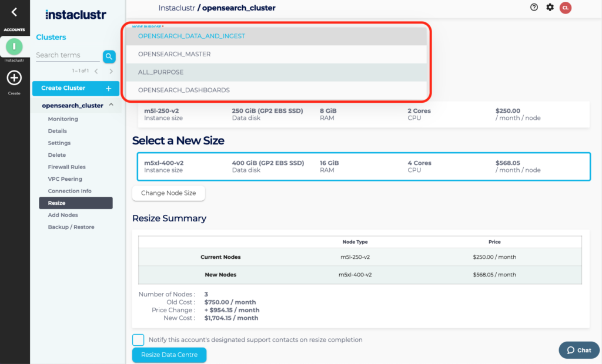Click the back arrow in the accounts bar

point(14,12)
